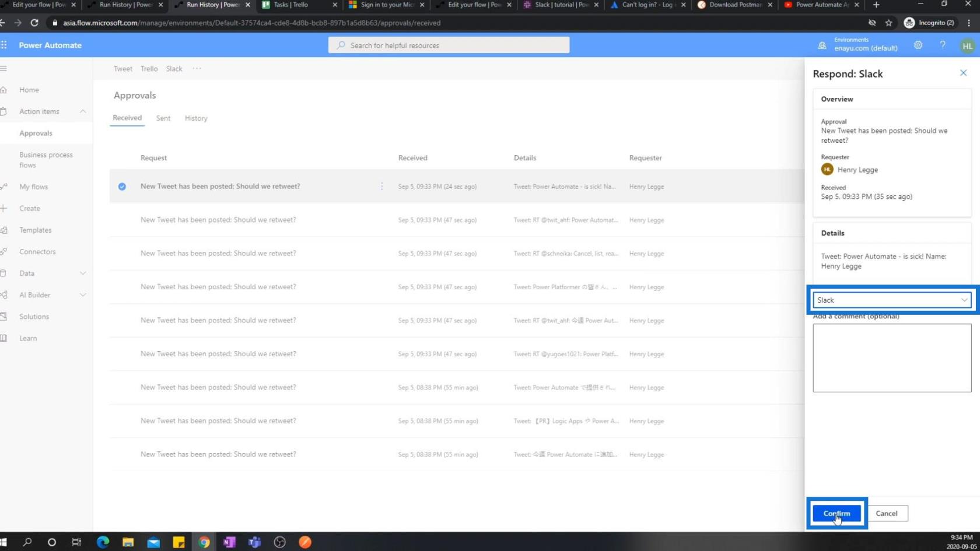
Task: Open My flows in the sidebar
Action: [x=34, y=187]
